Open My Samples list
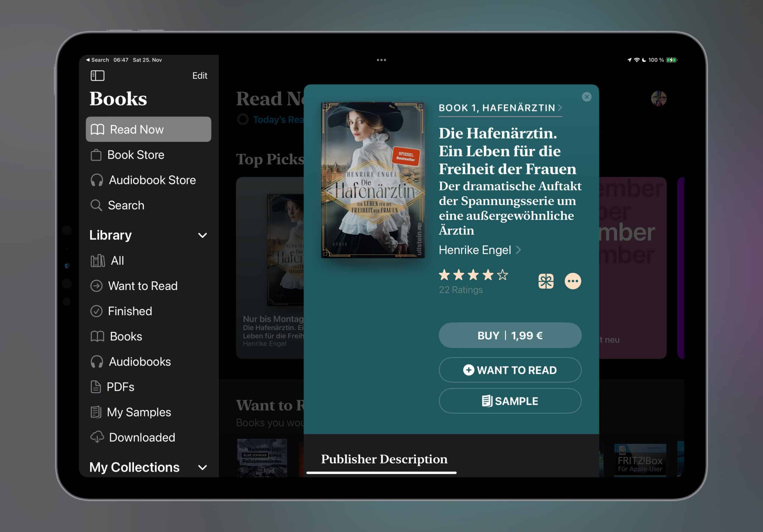 pos(148,412)
